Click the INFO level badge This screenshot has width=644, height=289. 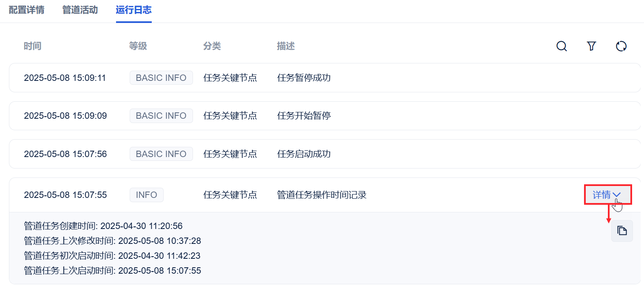click(147, 195)
